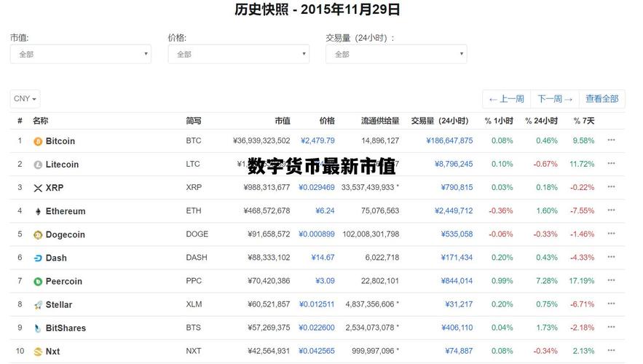Screen dimensions: 643x364
Task: Click XRP price ¥0.029469
Action: 317,187
